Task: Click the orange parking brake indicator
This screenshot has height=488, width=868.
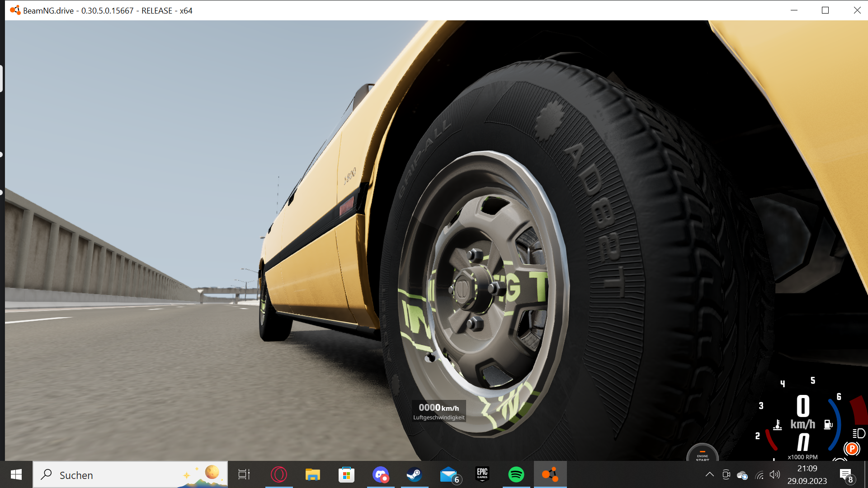Action: pyautogui.click(x=852, y=449)
